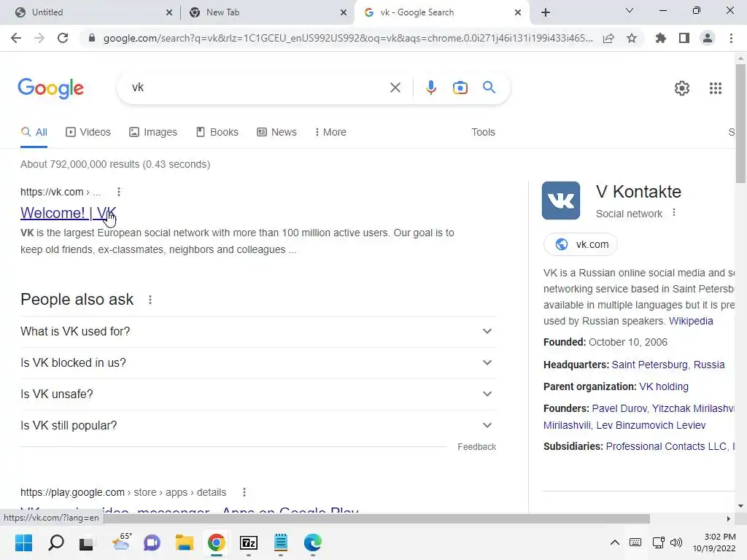Close the New Tab tab
The width and height of the screenshot is (747, 560).
(x=344, y=12)
